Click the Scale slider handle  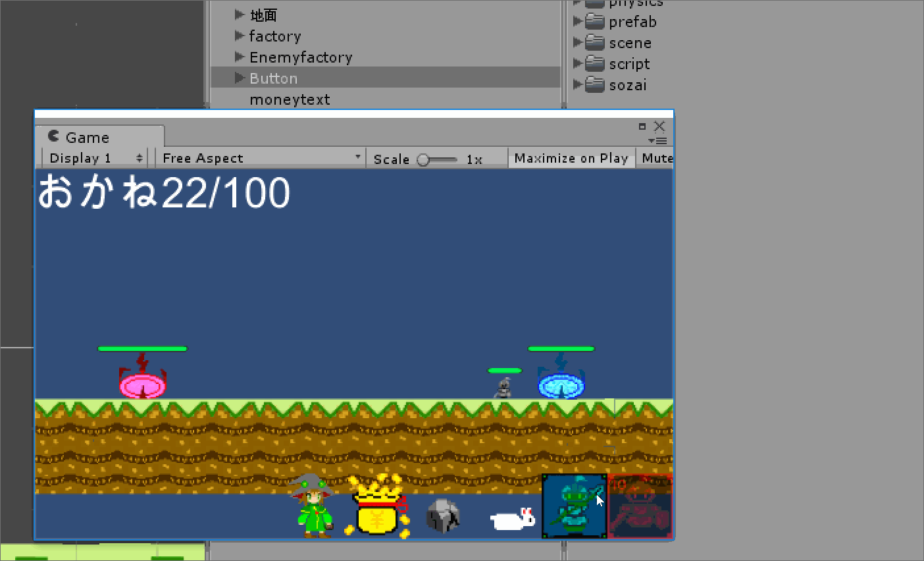click(x=423, y=159)
